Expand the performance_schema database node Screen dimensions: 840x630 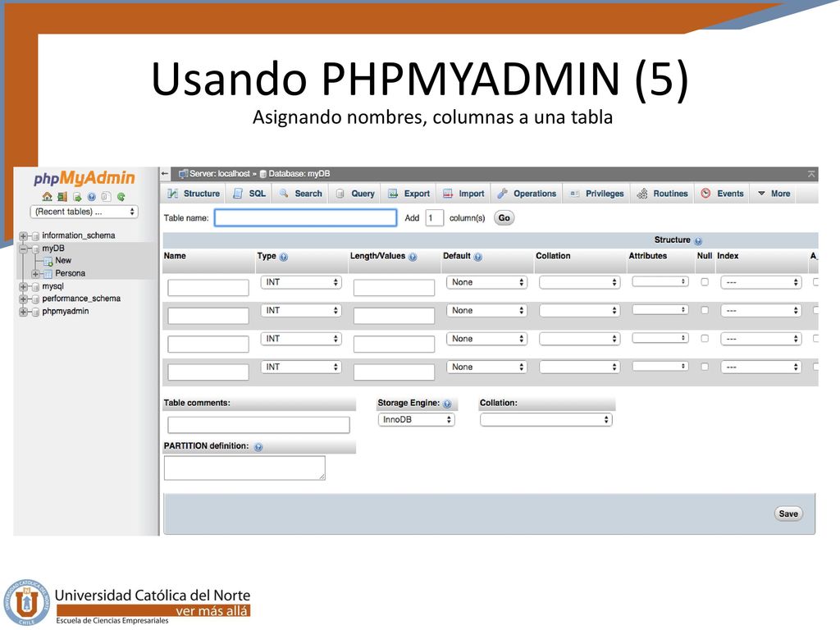[23, 299]
